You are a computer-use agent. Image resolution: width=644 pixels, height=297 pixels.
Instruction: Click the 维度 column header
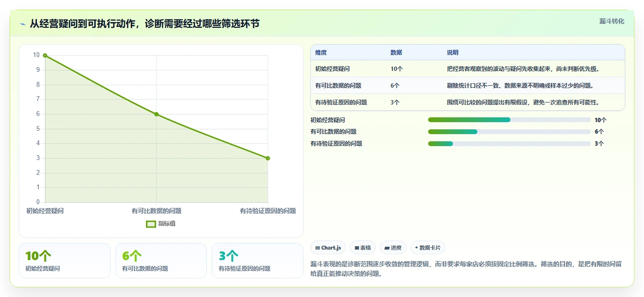tap(321, 53)
